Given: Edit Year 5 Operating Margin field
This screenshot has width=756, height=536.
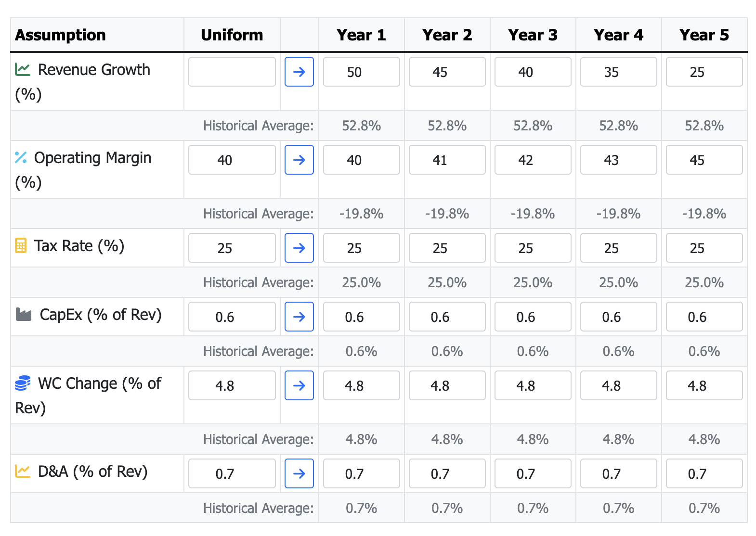Looking at the screenshot, I should pyautogui.click(x=704, y=160).
